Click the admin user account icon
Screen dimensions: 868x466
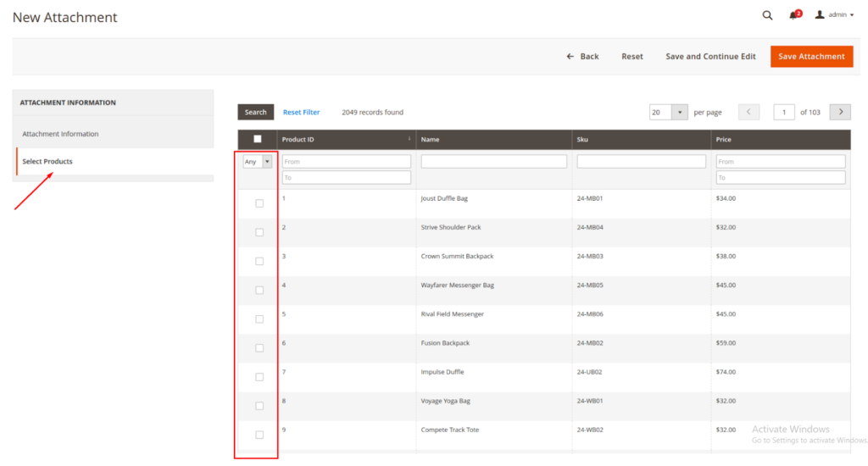click(820, 15)
